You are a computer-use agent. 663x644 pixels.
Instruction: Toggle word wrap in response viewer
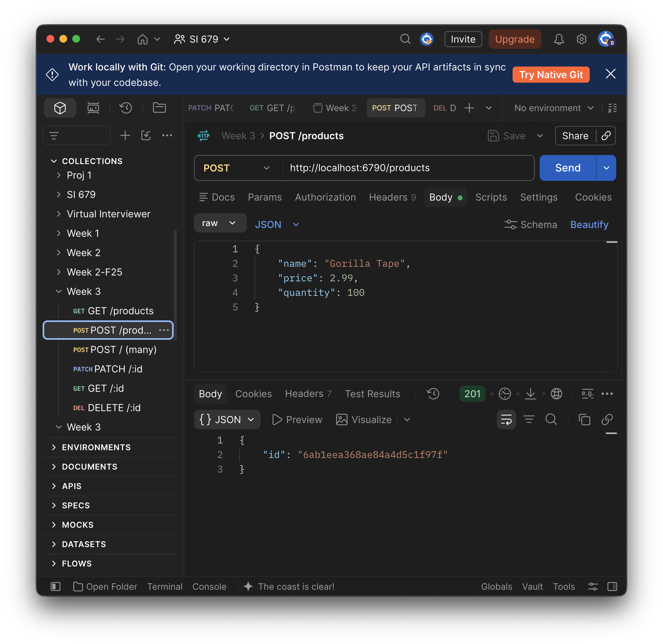tap(506, 419)
